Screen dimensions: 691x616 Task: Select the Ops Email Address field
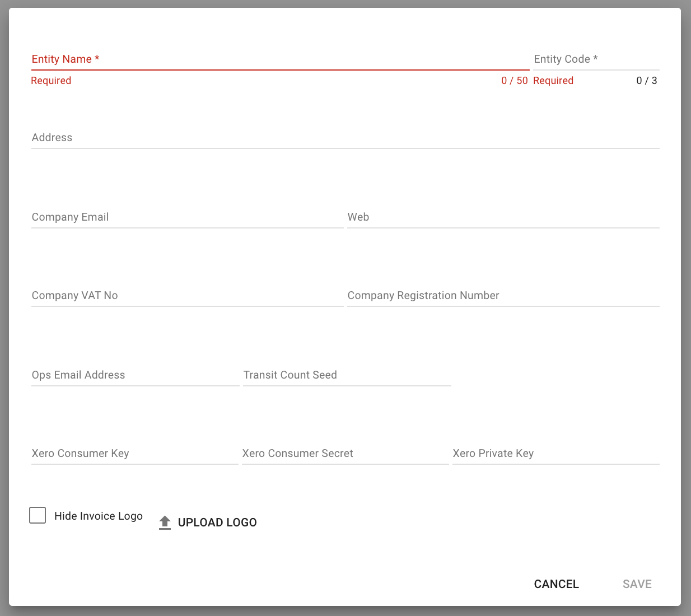click(136, 375)
